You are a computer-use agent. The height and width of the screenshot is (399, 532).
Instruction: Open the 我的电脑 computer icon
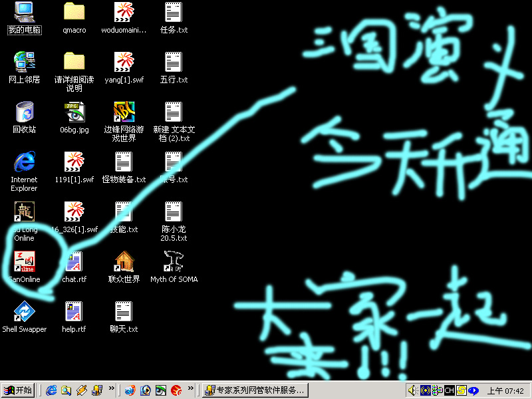(x=25, y=13)
